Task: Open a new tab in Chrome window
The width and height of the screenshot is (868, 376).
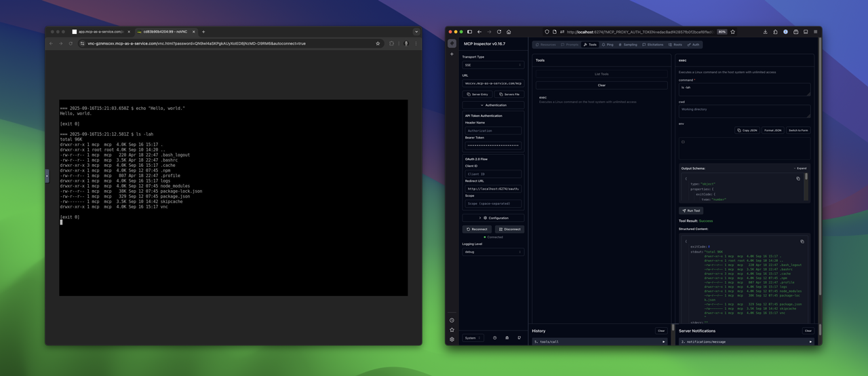Action: click(203, 32)
